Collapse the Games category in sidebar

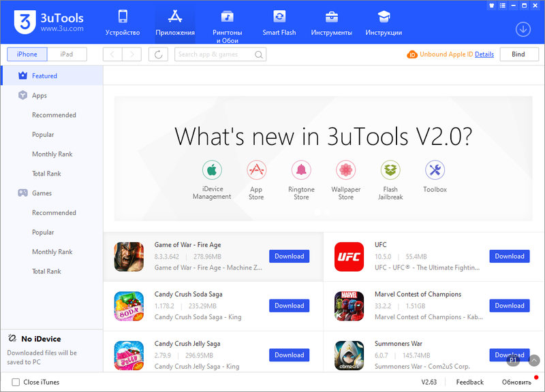coord(41,193)
